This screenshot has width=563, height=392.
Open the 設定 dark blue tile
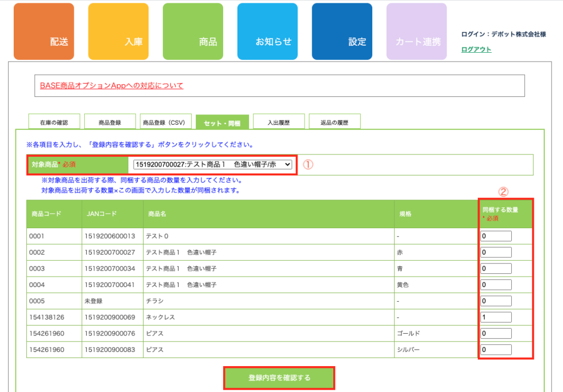pos(342,31)
